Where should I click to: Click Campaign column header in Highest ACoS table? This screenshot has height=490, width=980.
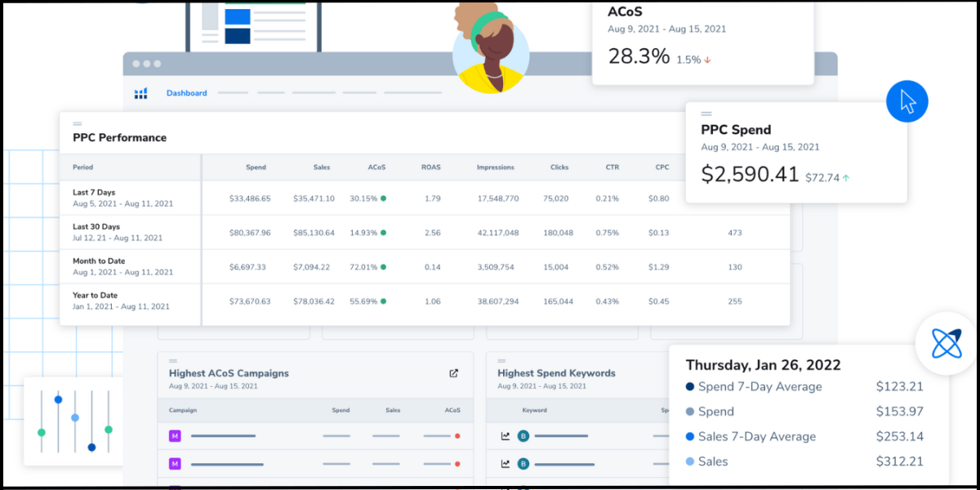tap(183, 410)
